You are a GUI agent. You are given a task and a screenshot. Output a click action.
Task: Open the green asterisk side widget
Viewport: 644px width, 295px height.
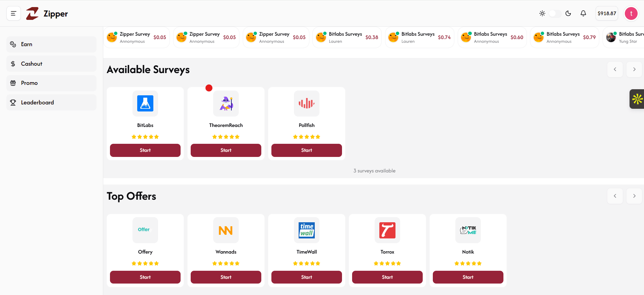tap(637, 99)
